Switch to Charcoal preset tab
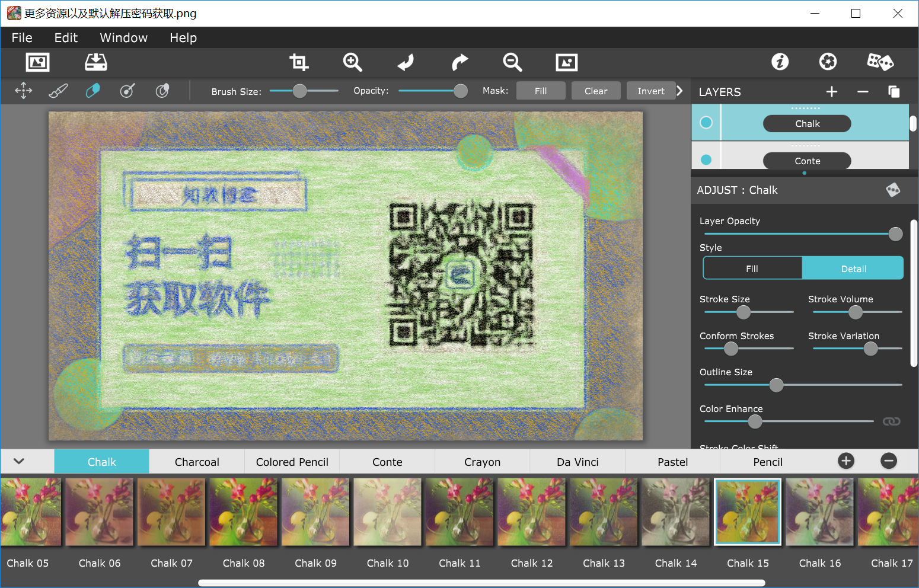 click(197, 462)
